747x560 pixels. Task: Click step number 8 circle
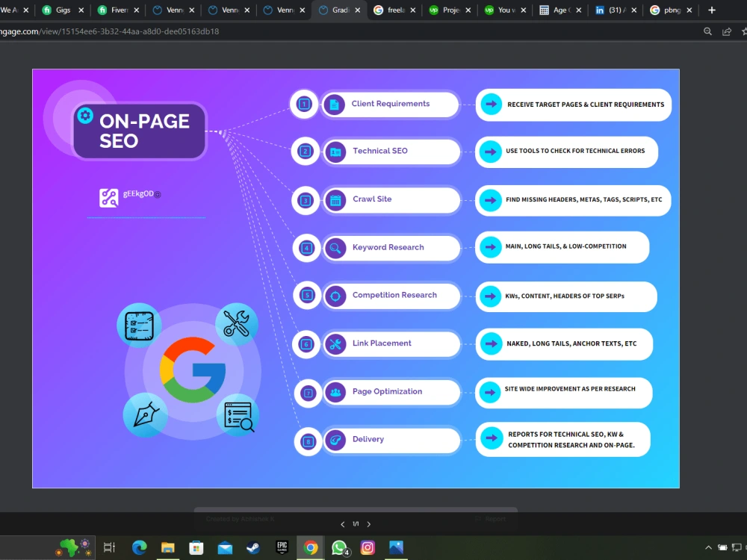pyautogui.click(x=309, y=441)
